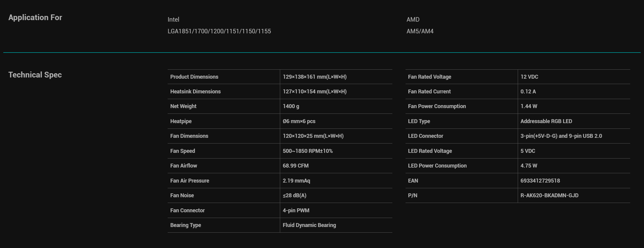The width and height of the screenshot is (644, 248).
Task: Select the AM5/AM4 socket text
Action: click(x=420, y=31)
